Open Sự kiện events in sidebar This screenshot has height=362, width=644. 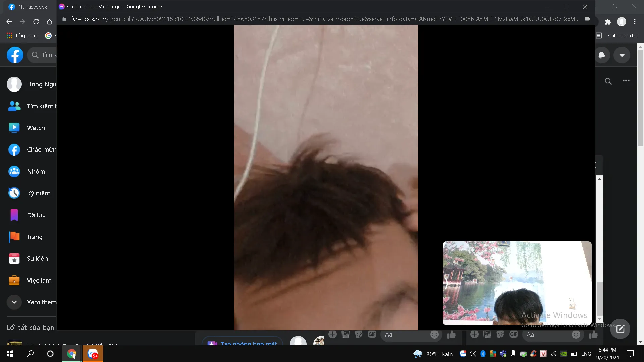click(37, 258)
